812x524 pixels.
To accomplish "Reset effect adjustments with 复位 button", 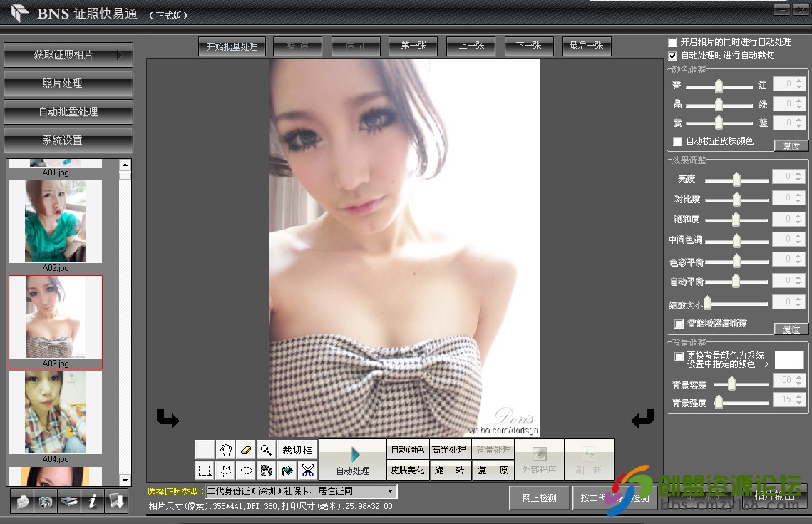I will tap(791, 329).
